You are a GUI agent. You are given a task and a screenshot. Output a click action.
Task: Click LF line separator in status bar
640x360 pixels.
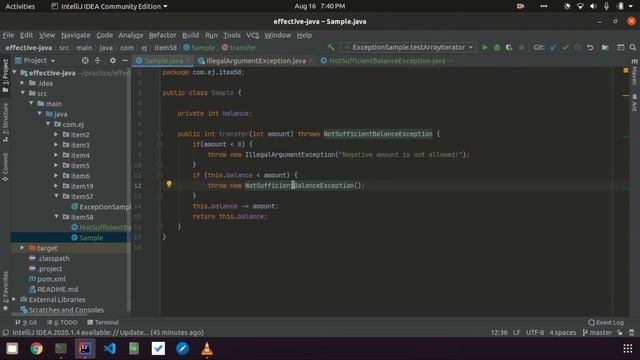[x=516, y=333]
